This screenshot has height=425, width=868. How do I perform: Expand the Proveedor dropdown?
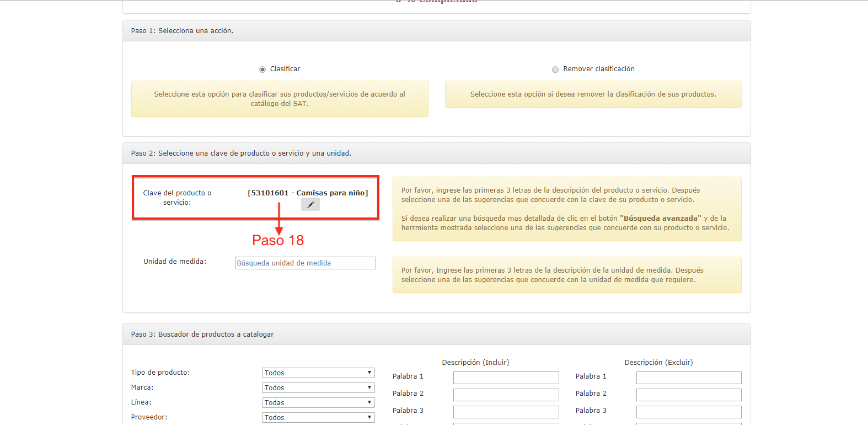pyautogui.click(x=318, y=418)
